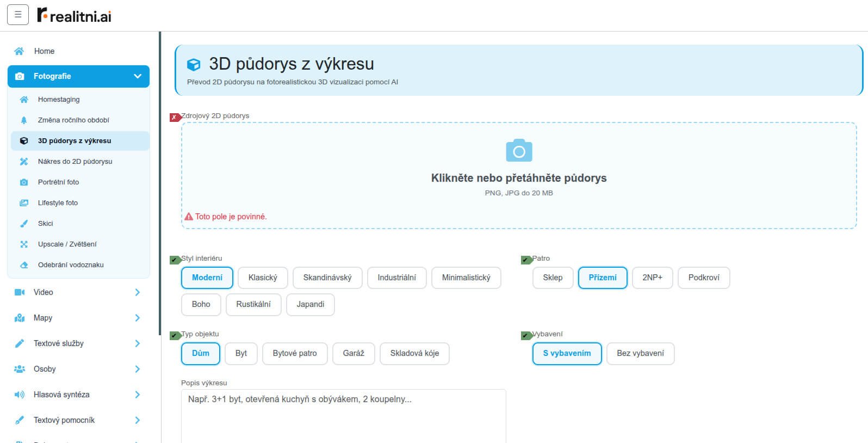Open Homestaging in the sidebar
This screenshot has height=443, width=868.
click(80, 100)
